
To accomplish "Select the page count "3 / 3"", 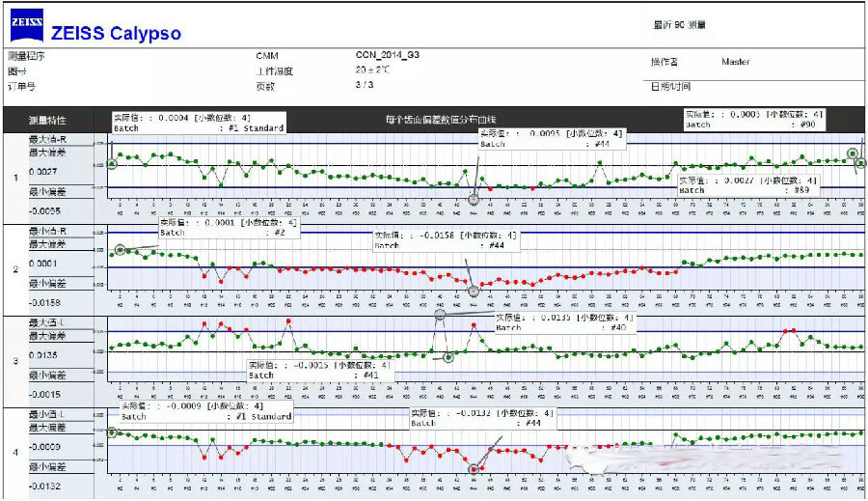I will [365, 85].
